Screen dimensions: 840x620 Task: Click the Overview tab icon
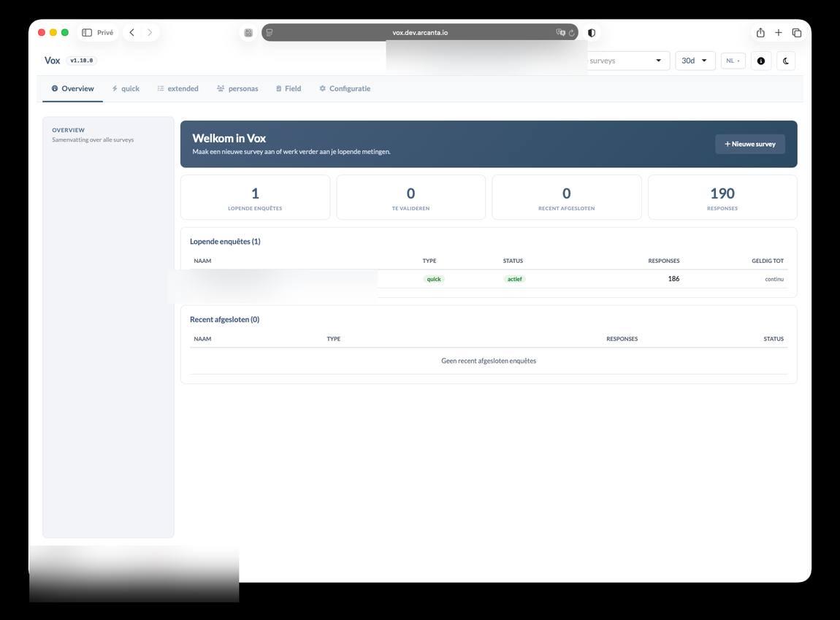[55, 88]
